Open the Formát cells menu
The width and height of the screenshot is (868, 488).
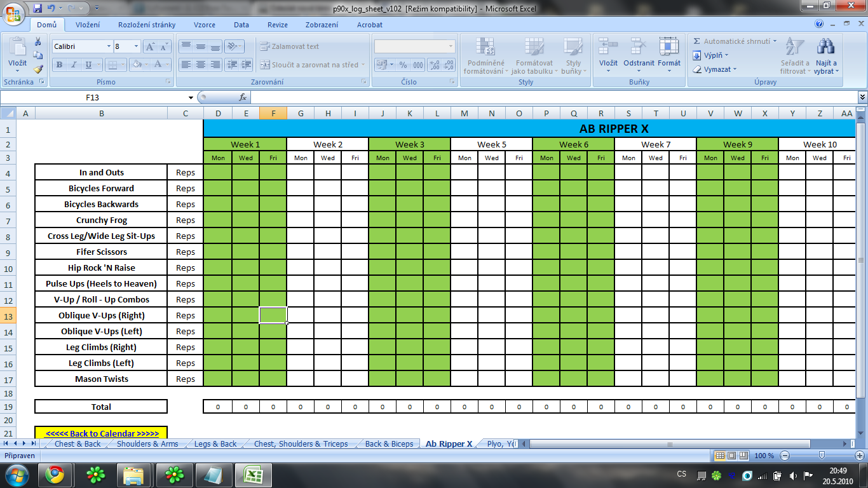[669, 56]
